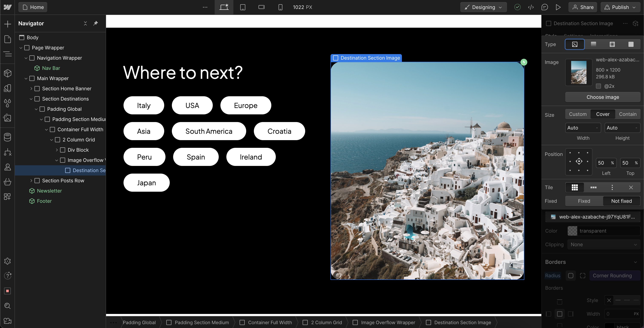Click the South America tag
Image resolution: width=644 pixels, height=328 pixels.
[x=209, y=131]
